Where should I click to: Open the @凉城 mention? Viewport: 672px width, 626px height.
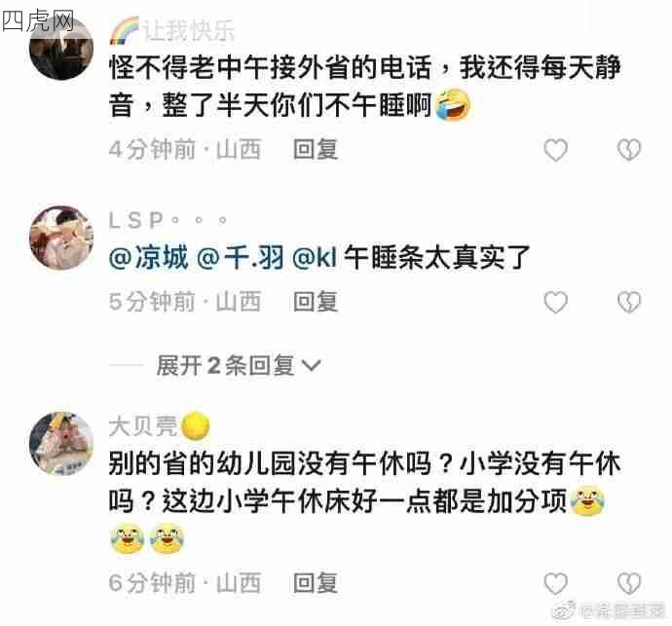pos(149,258)
